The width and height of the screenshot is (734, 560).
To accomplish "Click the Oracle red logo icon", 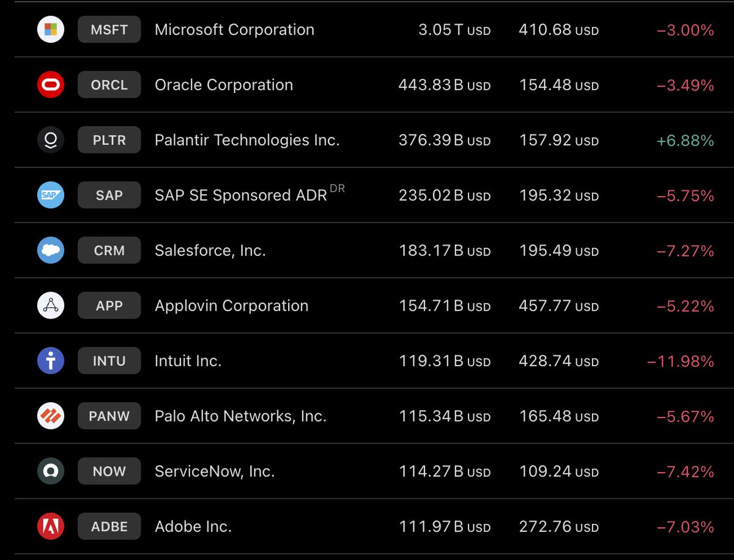I will pyautogui.click(x=51, y=84).
